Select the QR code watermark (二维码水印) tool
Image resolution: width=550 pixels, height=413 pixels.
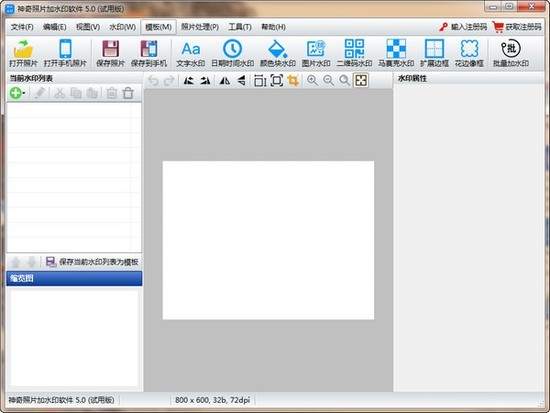click(x=354, y=53)
